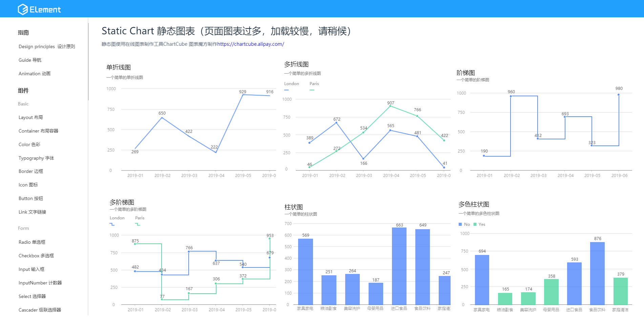Click the green 358 bar in 多色柱状图
The image size is (644, 317).
551,292
